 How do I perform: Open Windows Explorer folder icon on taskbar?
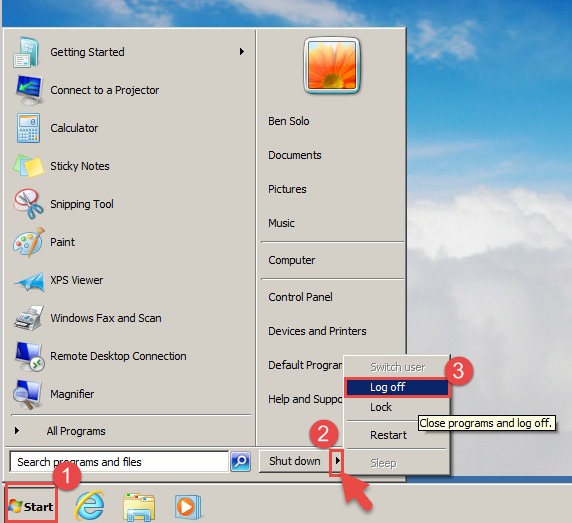139,507
